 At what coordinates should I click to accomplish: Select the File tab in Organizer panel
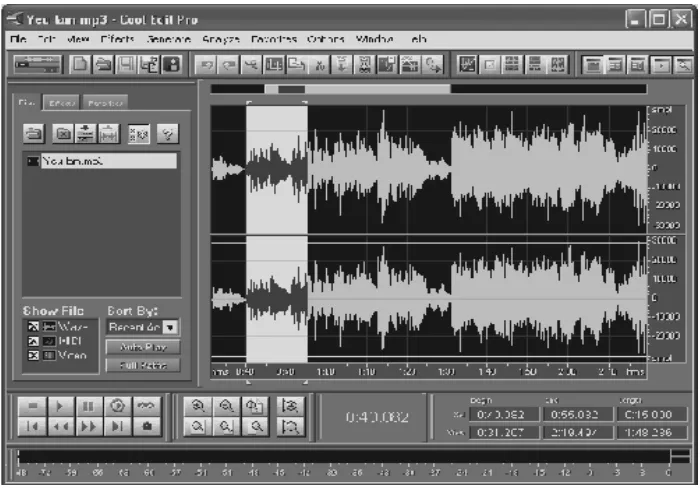(27, 102)
